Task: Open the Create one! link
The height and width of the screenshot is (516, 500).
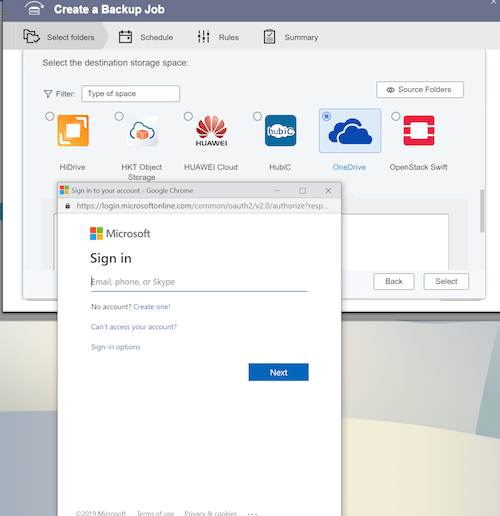Action: pos(152,307)
